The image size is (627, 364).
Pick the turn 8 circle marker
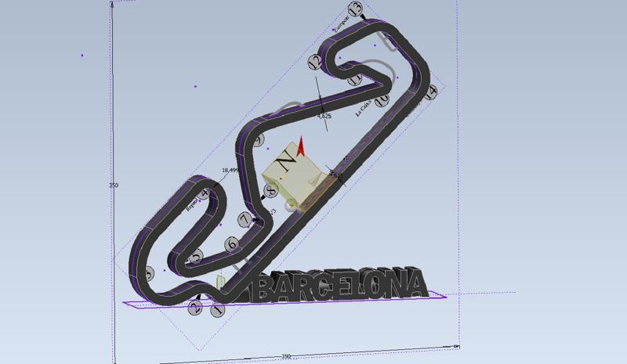pyautogui.click(x=271, y=190)
